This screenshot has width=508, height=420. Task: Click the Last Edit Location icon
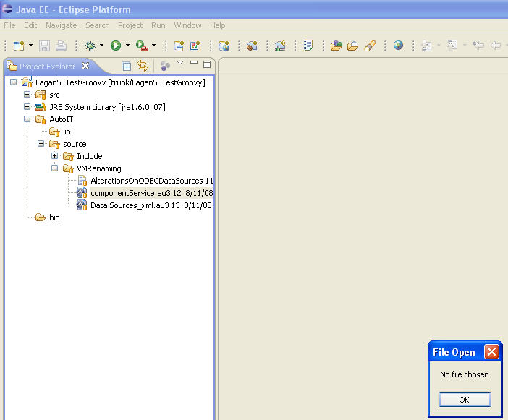tap(478, 46)
